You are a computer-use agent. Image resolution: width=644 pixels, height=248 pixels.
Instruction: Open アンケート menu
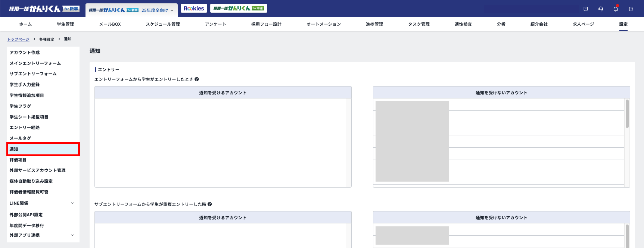tap(215, 24)
